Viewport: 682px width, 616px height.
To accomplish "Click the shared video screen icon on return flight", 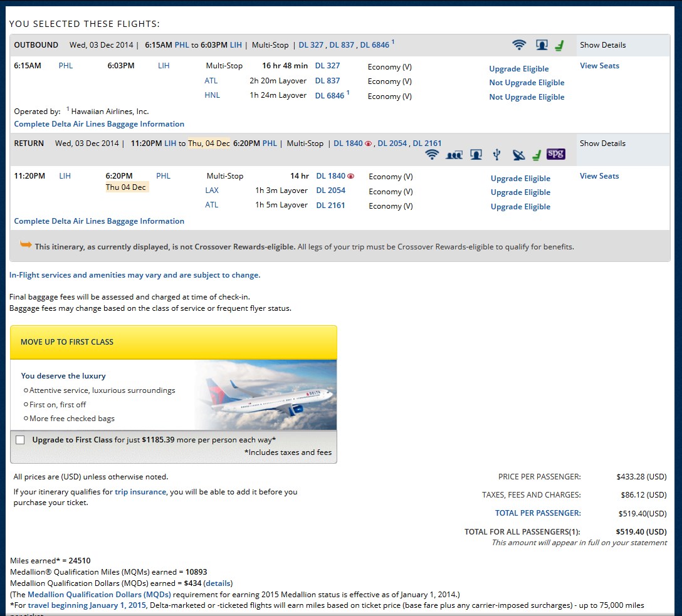I will [454, 155].
